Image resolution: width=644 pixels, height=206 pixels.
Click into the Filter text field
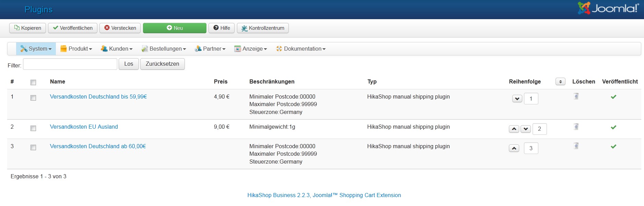pos(70,64)
